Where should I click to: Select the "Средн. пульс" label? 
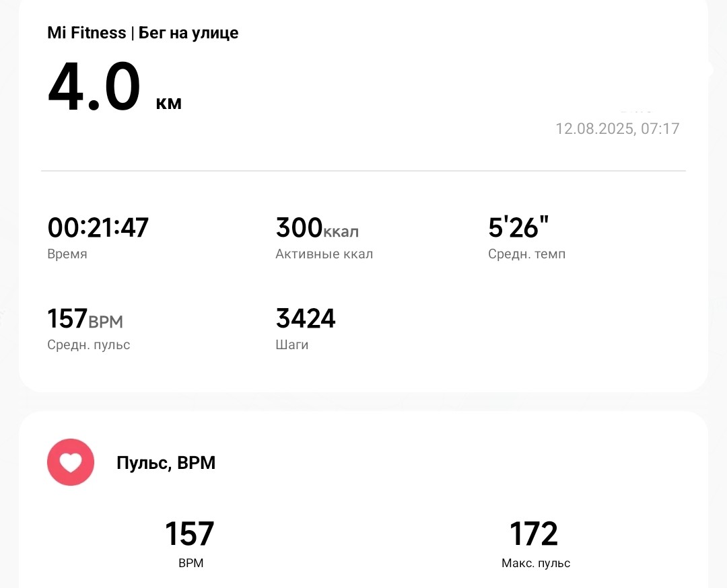(89, 345)
